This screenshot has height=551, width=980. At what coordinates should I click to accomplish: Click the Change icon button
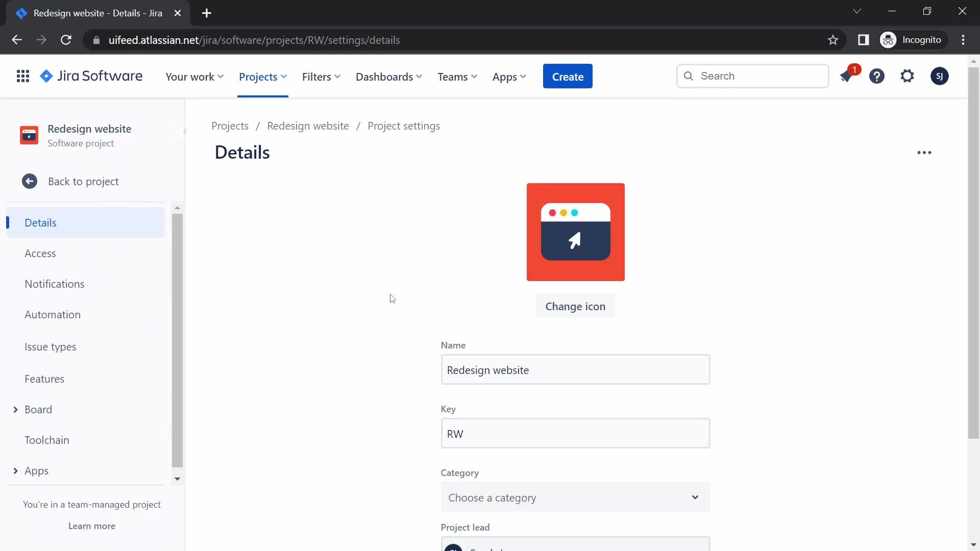(575, 306)
